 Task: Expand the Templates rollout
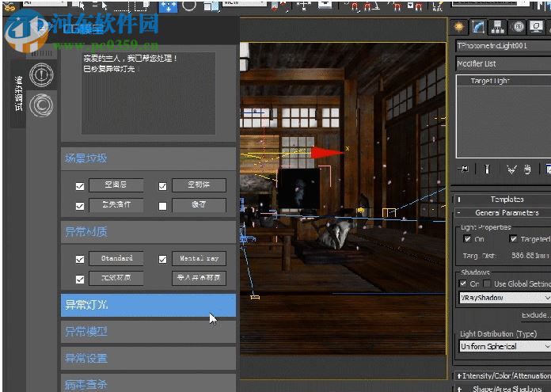pyautogui.click(x=503, y=200)
